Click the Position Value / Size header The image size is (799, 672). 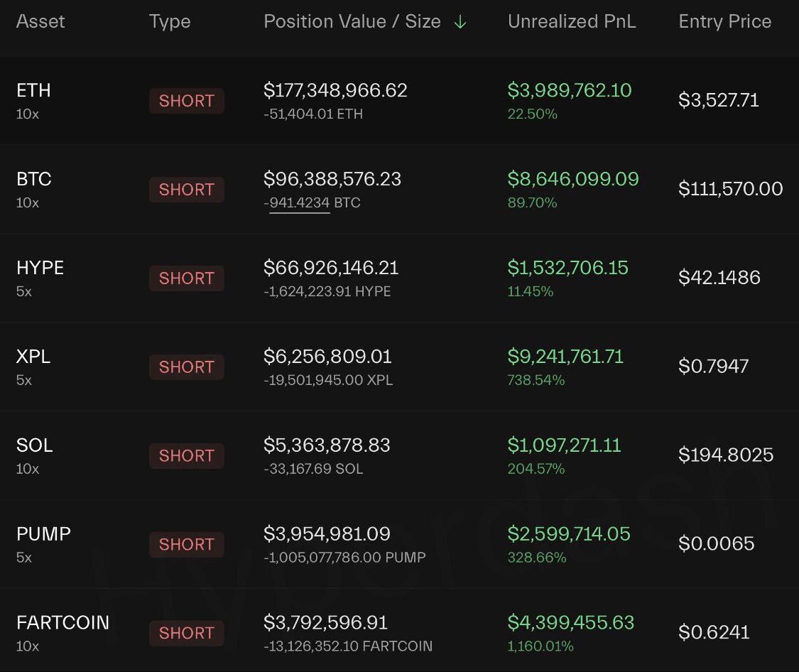[x=352, y=21]
